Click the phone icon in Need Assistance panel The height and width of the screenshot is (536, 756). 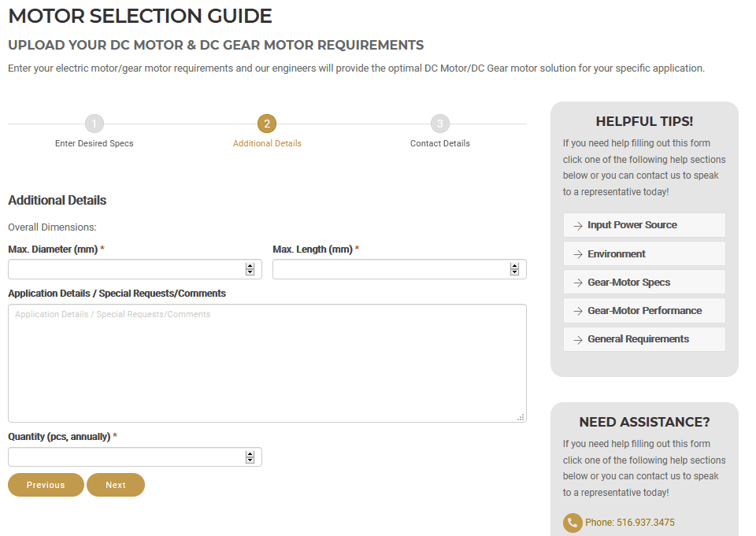(x=573, y=523)
